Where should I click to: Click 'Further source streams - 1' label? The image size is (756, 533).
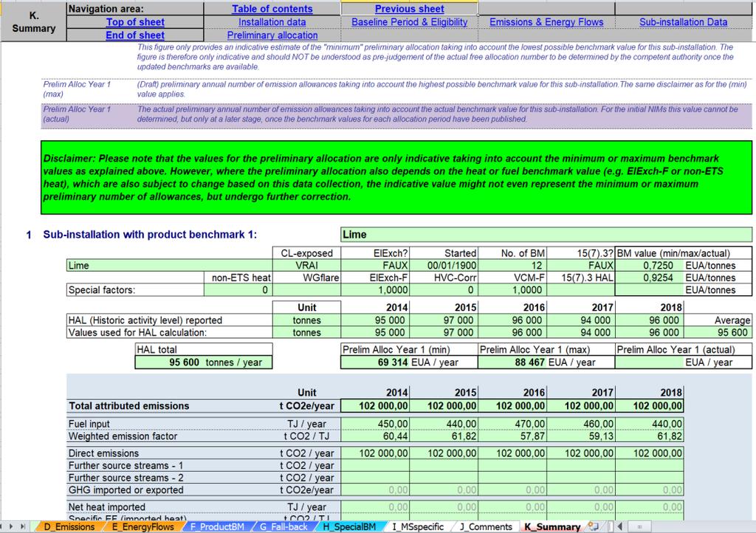coord(126,466)
